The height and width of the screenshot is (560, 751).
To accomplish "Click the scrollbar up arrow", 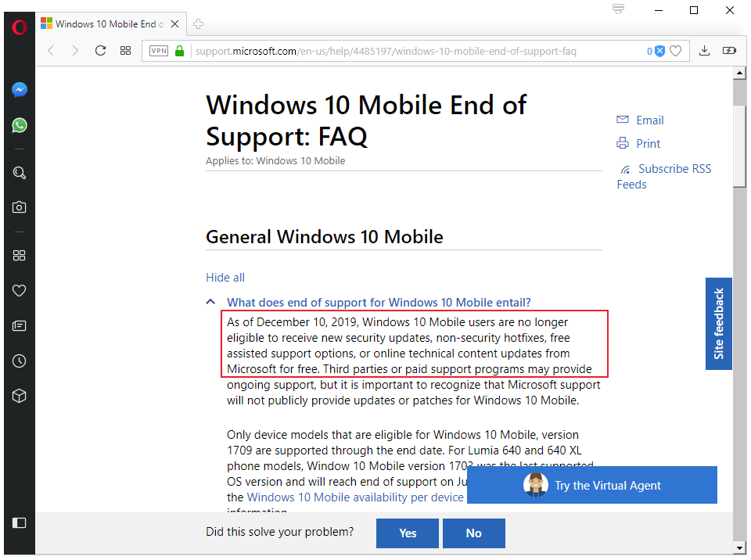I will point(739,74).
